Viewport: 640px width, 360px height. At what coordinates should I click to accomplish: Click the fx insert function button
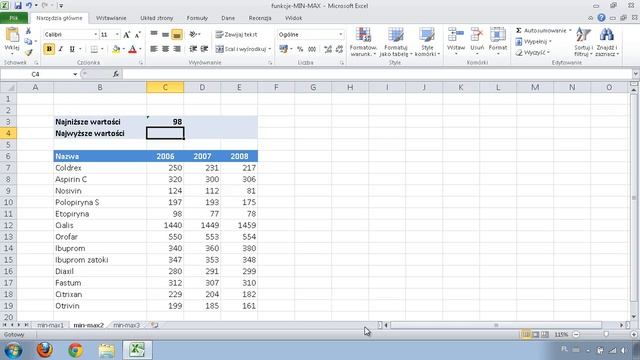tap(116, 74)
